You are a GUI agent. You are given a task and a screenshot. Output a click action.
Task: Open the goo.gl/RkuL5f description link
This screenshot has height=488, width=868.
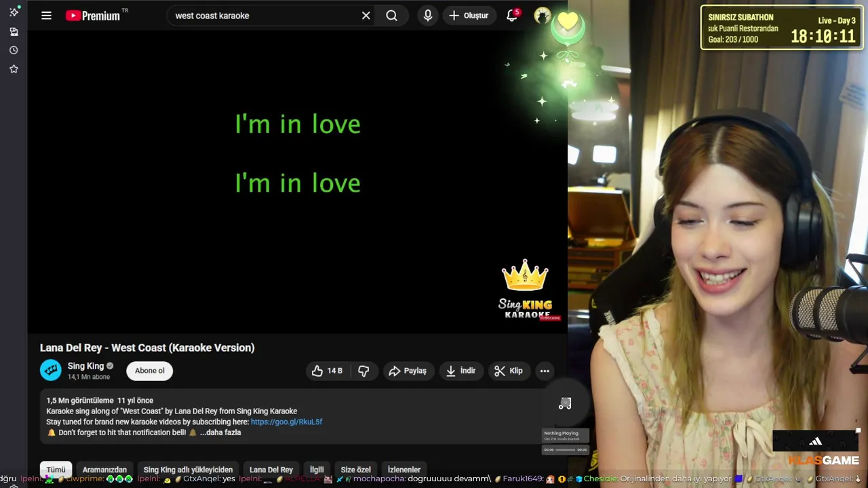tap(286, 422)
